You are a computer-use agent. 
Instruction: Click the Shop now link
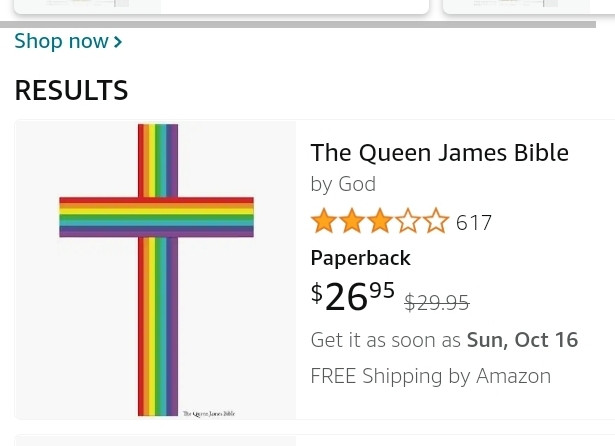pyautogui.click(x=61, y=42)
